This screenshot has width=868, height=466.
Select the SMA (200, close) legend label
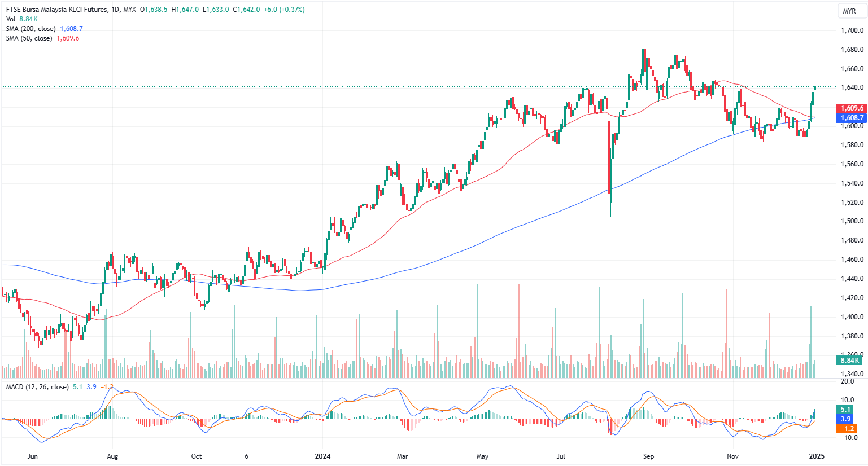[31, 29]
